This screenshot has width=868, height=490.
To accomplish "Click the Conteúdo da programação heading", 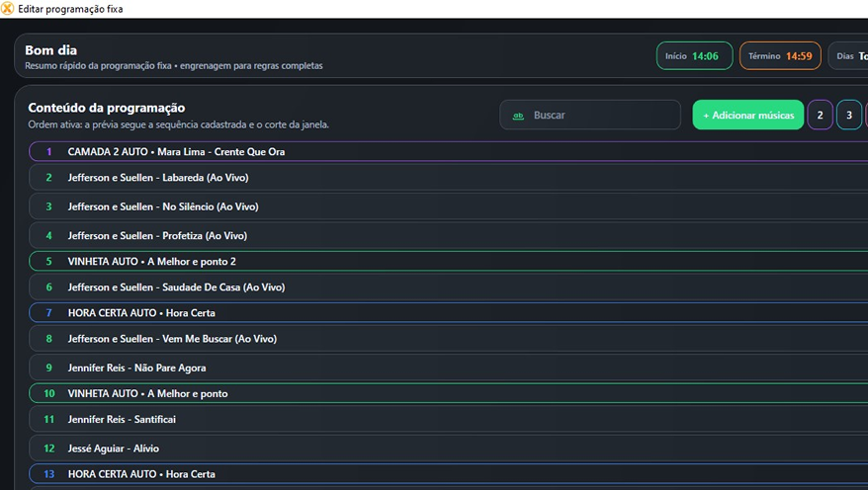I will (x=107, y=108).
